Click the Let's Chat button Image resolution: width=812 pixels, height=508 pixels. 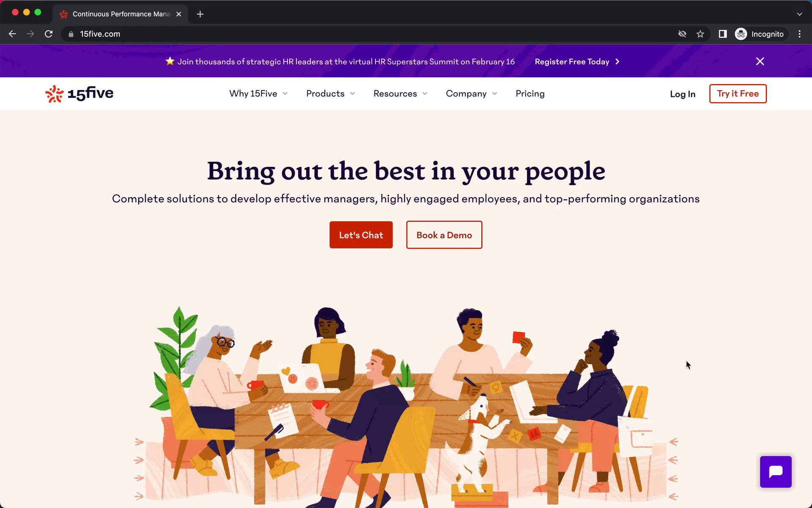click(x=361, y=235)
